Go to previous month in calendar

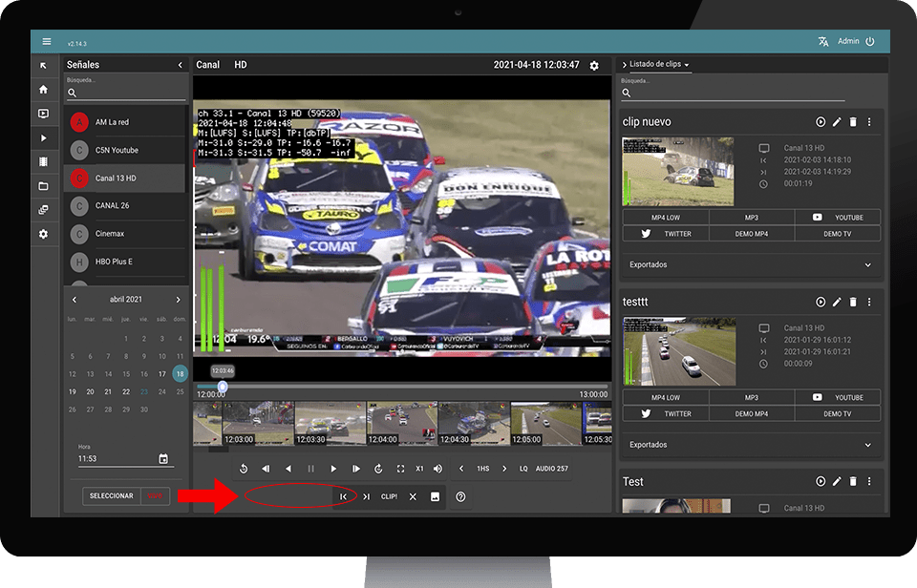pos(75,300)
